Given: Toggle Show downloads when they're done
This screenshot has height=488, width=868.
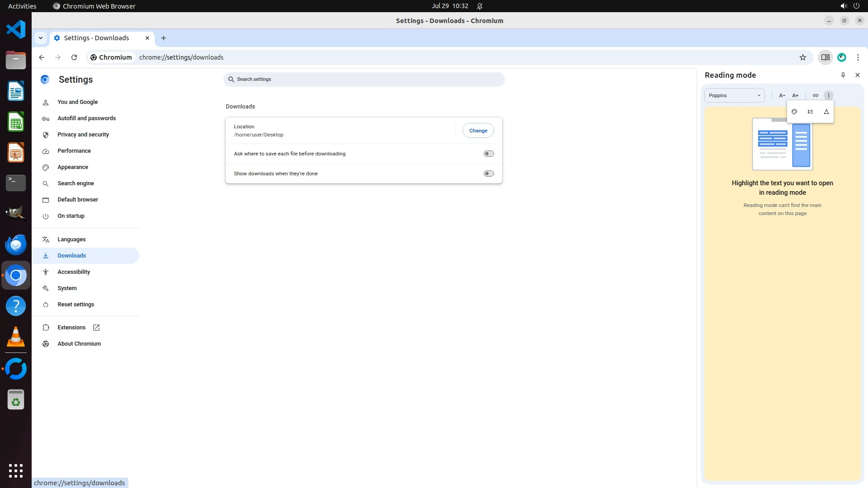Looking at the screenshot, I should tap(489, 174).
